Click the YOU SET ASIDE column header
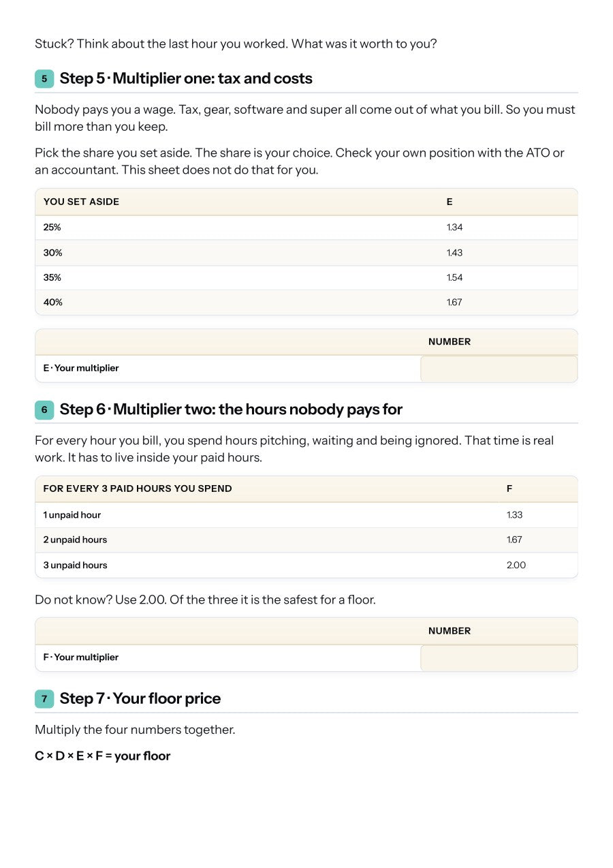The image size is (613, 868). (81, 202)
